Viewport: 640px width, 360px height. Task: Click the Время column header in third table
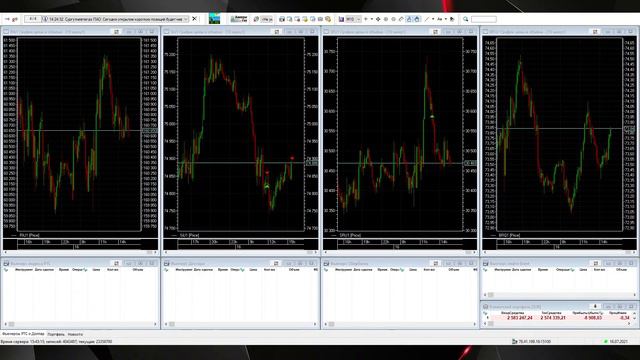(382, 270)
